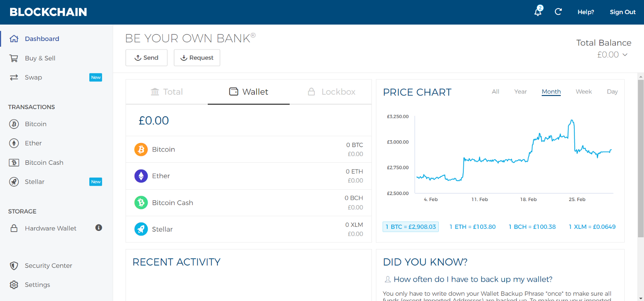
Task: Click the '0 XLM' balance value
Action: 354,225
